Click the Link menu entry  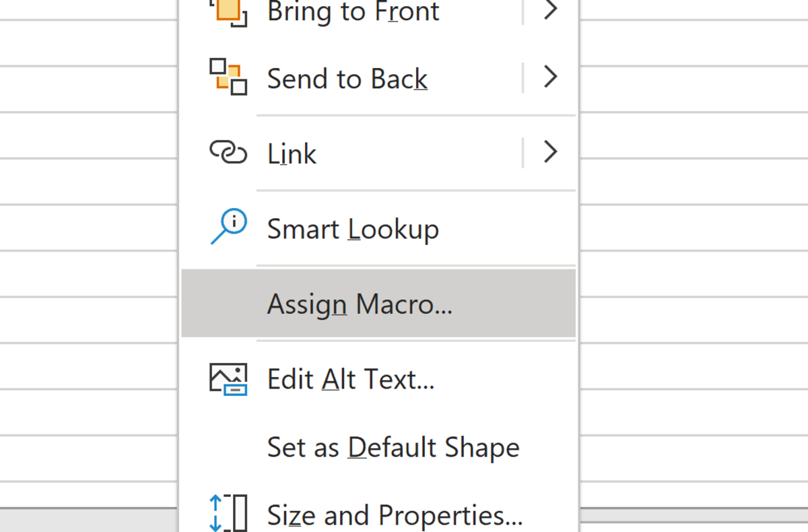[292, 153]
